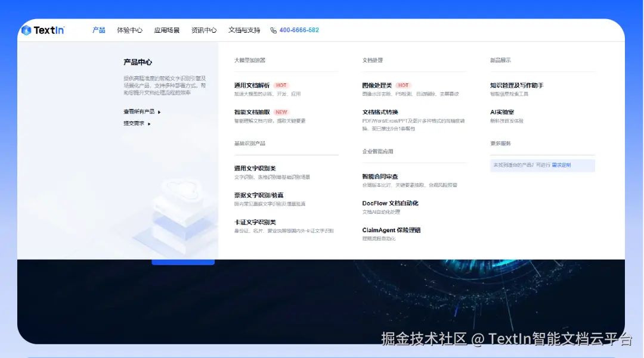The height and width of the screenshot is (358, 644).
Task: Open 通用文档解析 product
Action: coord(252,85)
